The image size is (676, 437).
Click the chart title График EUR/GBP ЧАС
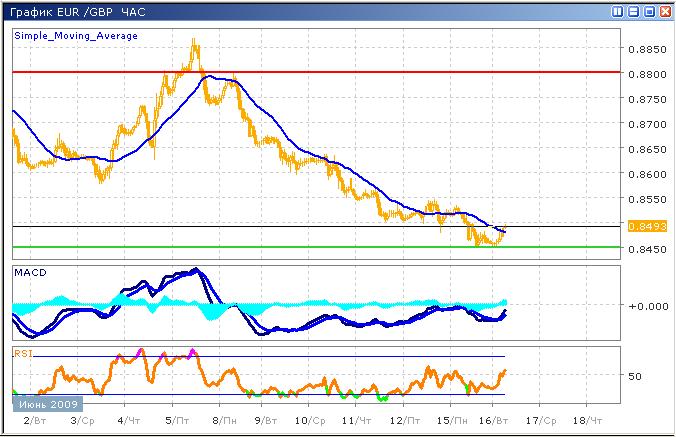[76, 11]
